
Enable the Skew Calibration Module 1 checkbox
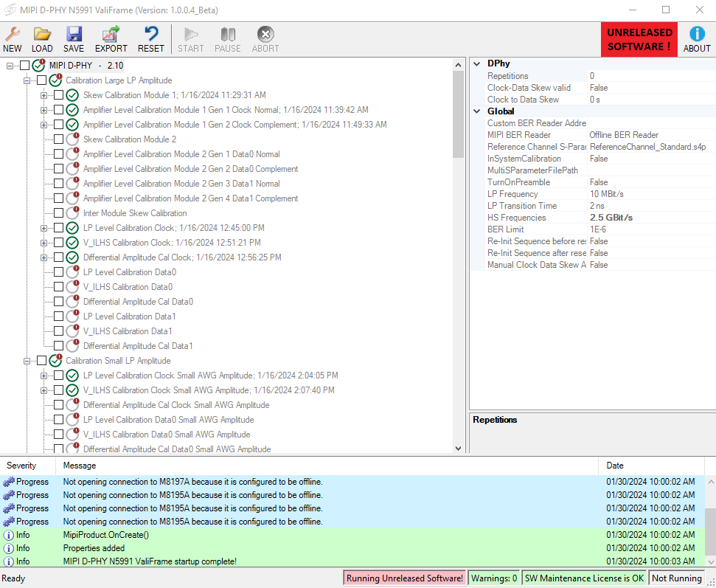(58, 95)
